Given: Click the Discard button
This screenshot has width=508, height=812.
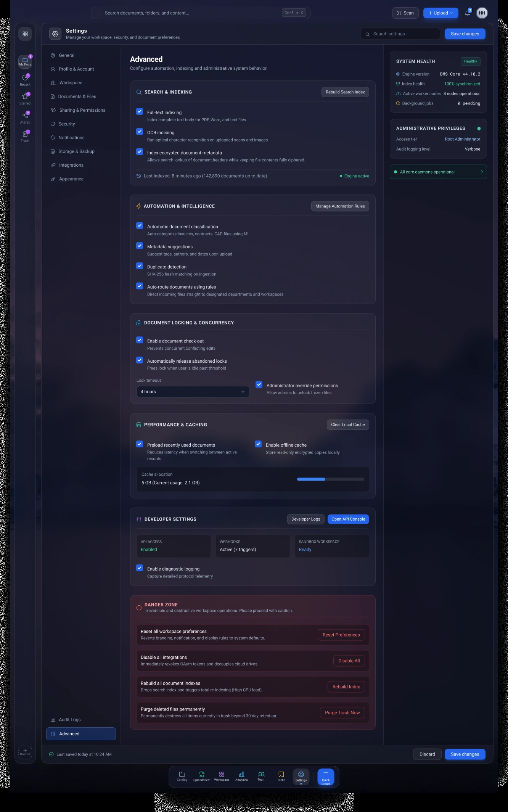Looking at the screenshot, I should click(427, 754).
